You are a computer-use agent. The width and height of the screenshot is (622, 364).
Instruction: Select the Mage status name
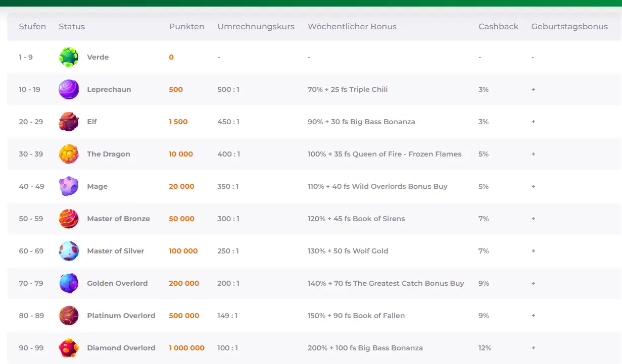[98, 186]
